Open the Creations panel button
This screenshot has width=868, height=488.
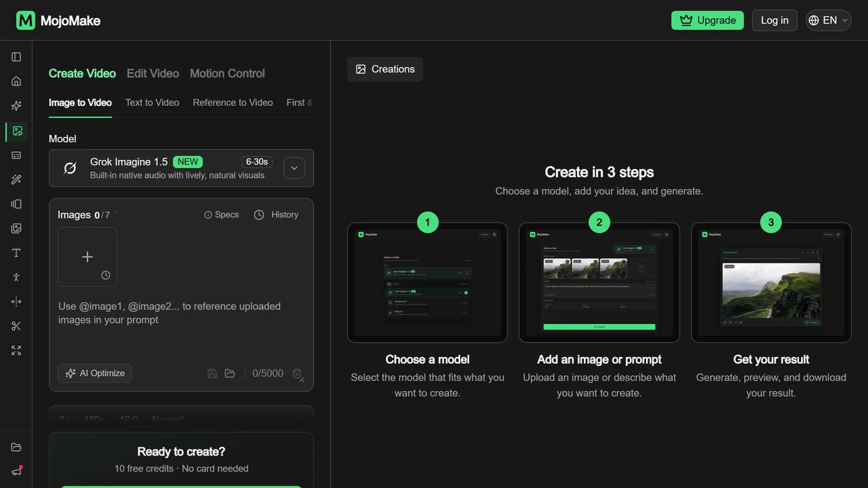click(385, 69)
